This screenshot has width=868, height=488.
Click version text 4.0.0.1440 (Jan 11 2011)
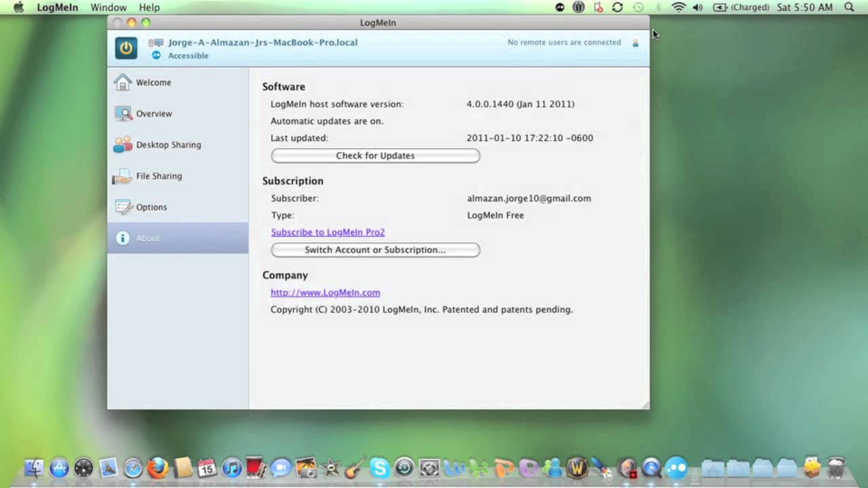point(521,104)
